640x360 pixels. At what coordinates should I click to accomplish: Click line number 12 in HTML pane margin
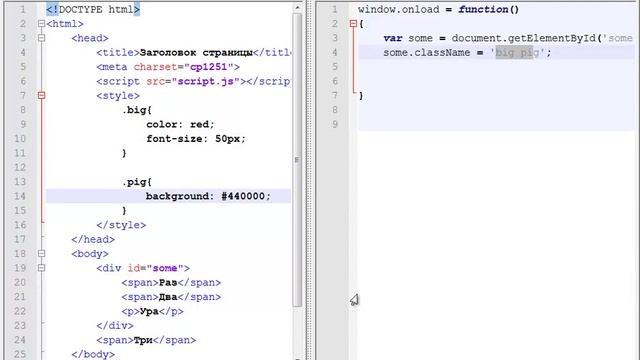[20, 167]
